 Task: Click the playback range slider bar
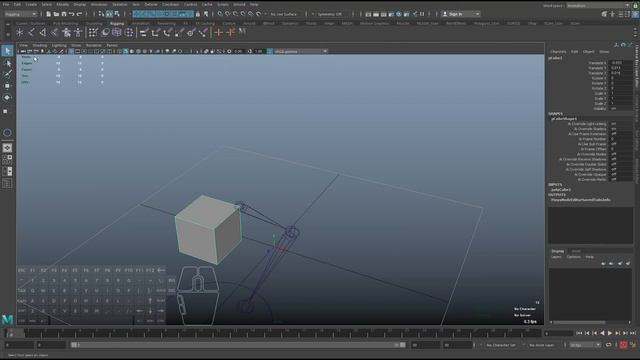pyautogui.click(x=238, y=345)
